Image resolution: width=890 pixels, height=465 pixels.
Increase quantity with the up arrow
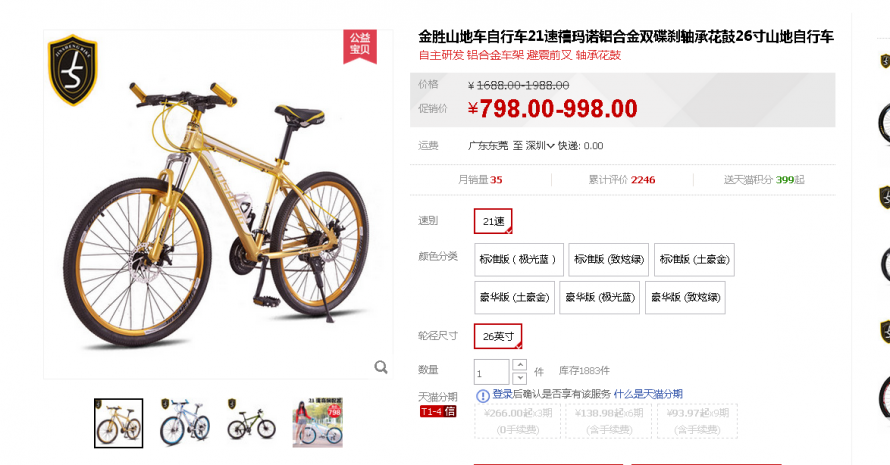pos(519,365)
